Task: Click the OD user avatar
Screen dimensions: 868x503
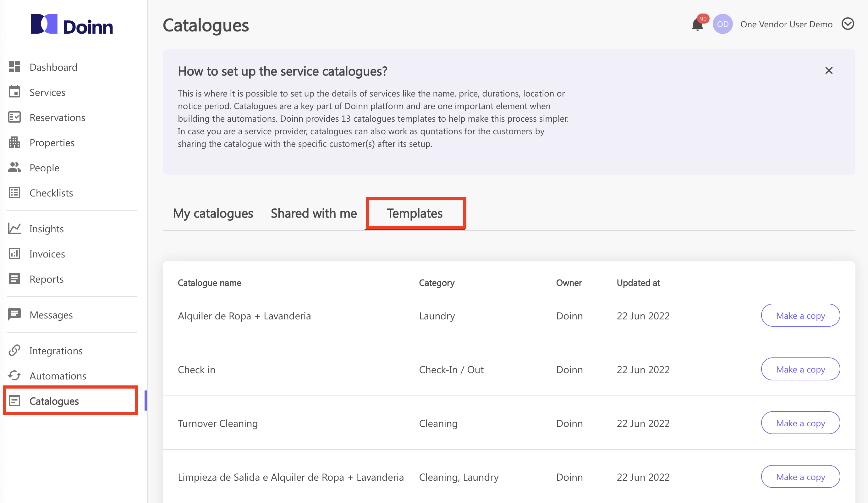Action: (722, 24)
